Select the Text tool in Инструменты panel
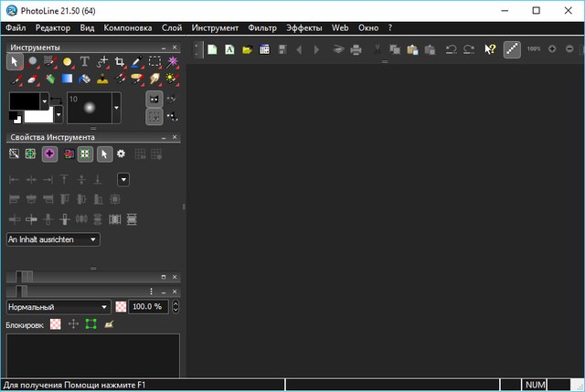The width and height of the screenshot is (585, 392). (x=84, y=62)
